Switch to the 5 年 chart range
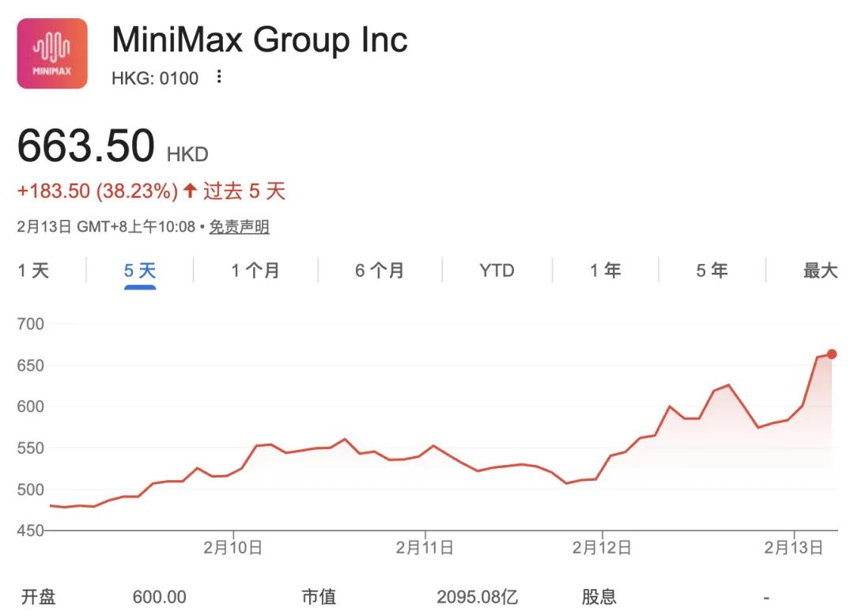 coord(712,270)
